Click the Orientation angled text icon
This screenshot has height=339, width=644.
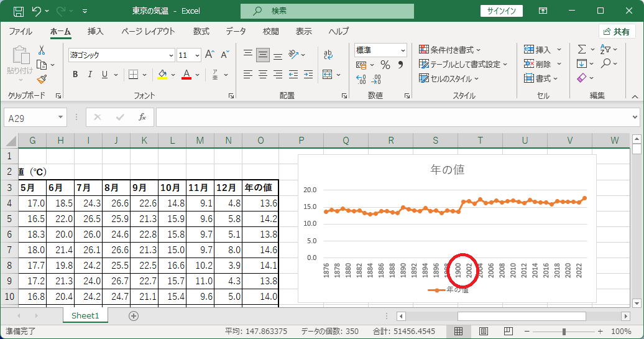click(x=293, y=54)
